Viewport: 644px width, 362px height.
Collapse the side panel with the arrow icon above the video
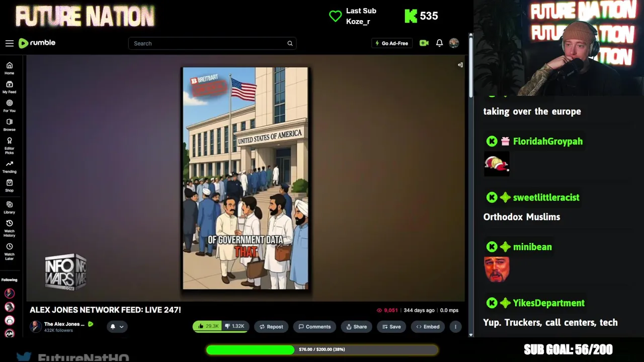coord(460,65)
